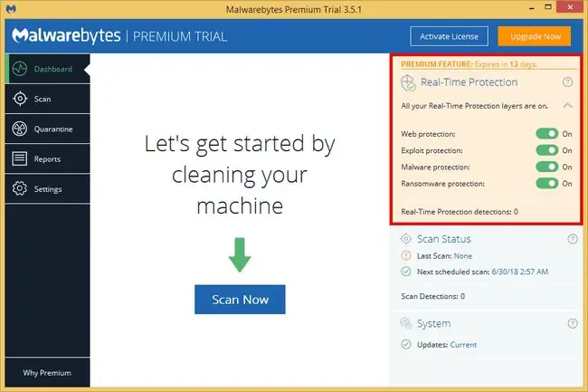Click the Last Scan 'None' link
Viewport: 588px width, 392px height.
463,256
